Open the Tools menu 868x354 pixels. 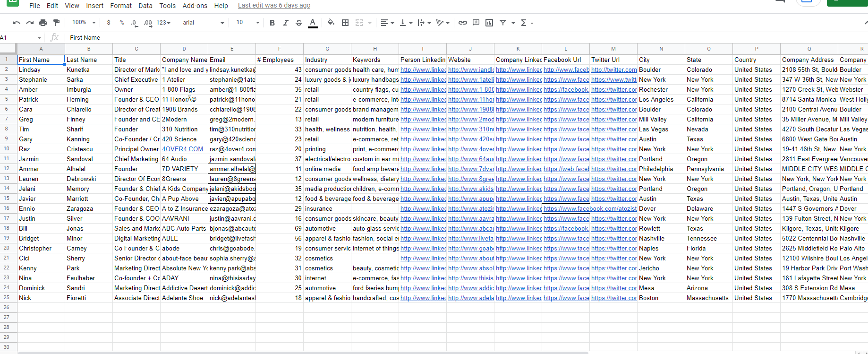point(167,6)
